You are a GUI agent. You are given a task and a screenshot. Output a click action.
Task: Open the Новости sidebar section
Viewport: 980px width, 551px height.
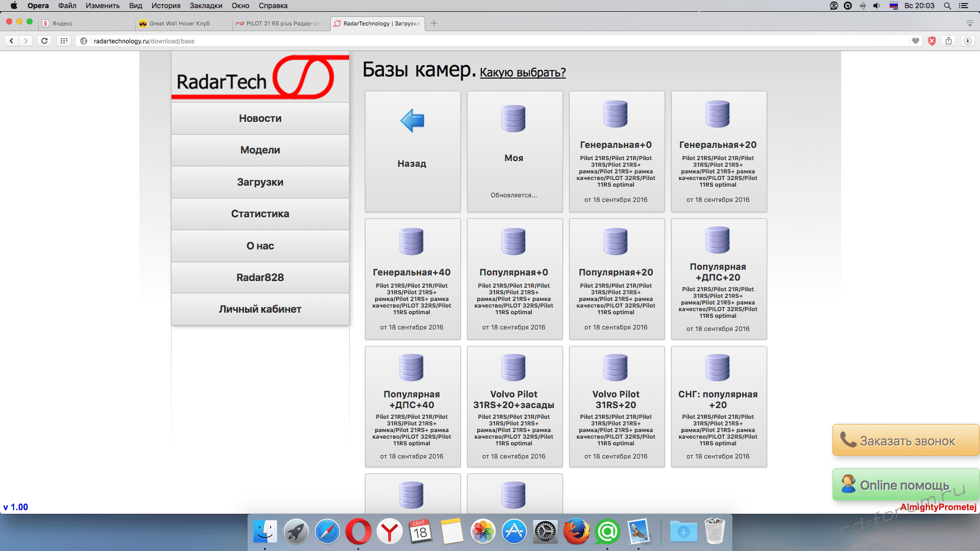(x=260, y=118)
